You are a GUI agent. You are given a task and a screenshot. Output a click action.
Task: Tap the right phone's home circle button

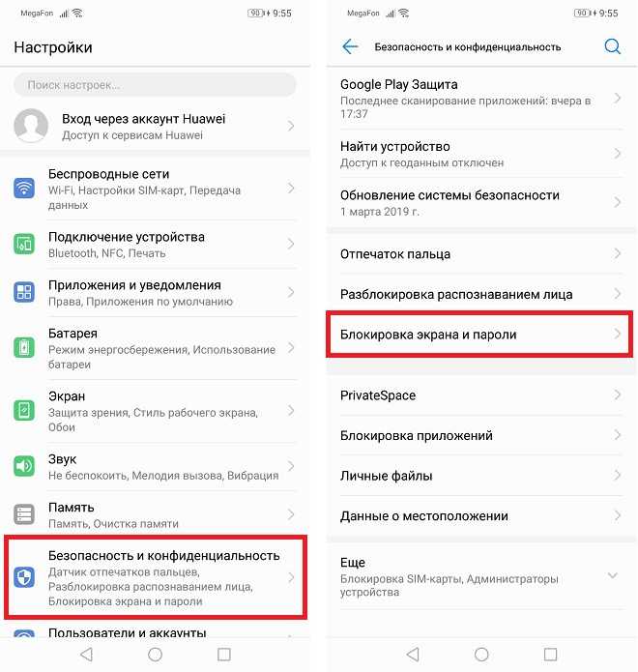(481, 654)
